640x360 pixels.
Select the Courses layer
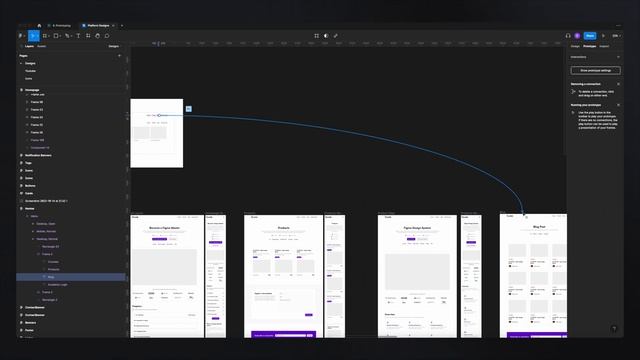[x=53, y=262]
